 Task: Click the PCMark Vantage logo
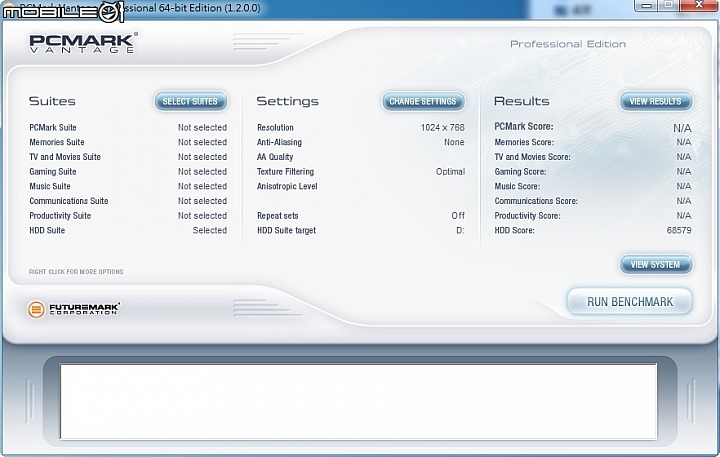pyautogui.click(x=83, y=43)
